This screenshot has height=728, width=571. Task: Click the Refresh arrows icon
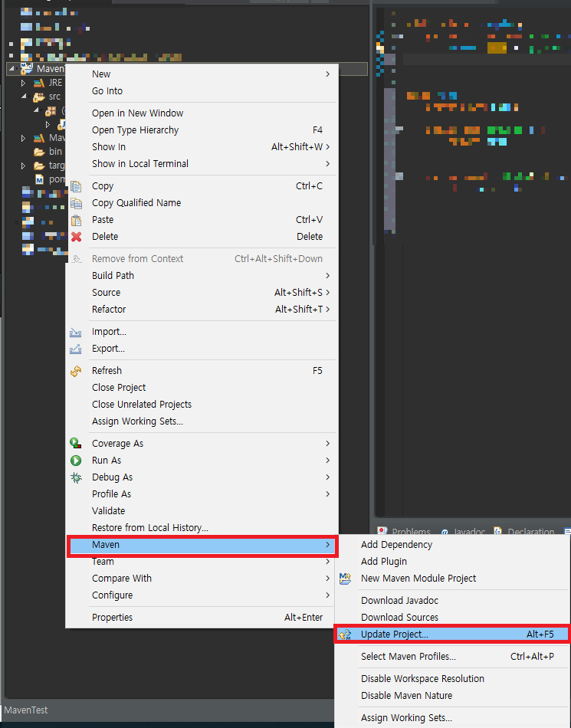coord(76,371)
